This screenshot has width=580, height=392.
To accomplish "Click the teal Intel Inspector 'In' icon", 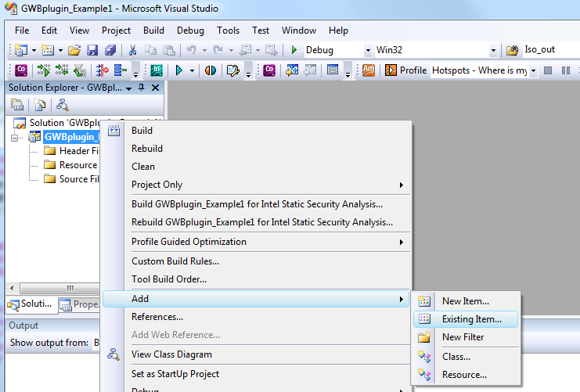I will (157, 70).
